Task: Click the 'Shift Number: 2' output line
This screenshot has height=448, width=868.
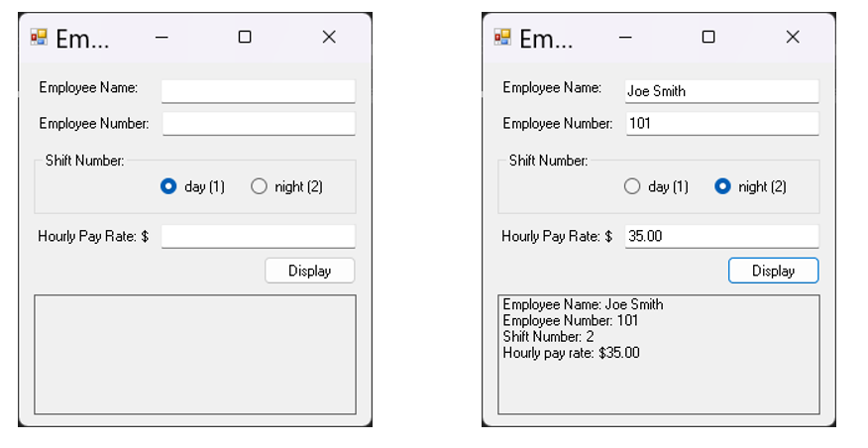Action: click(548, 337)
